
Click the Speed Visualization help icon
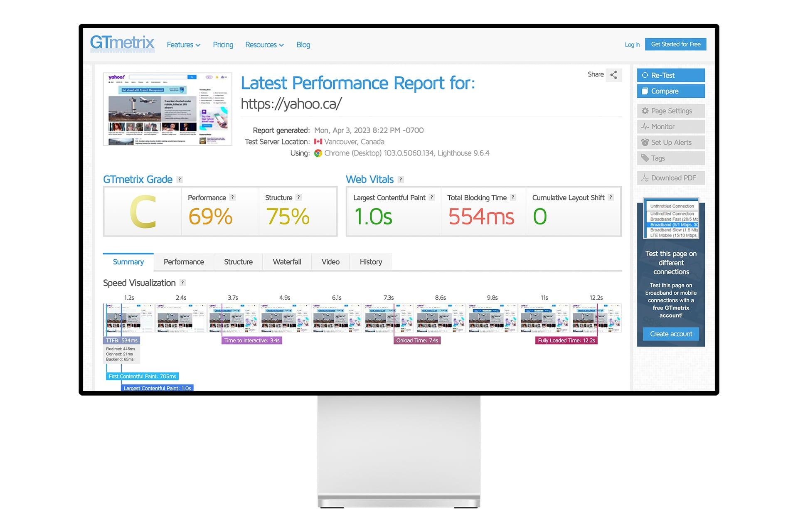click(182, 283)
